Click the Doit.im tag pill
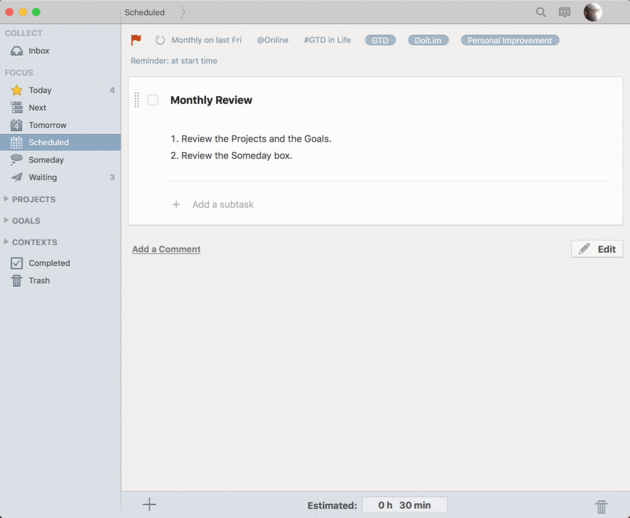 (428, 40)
